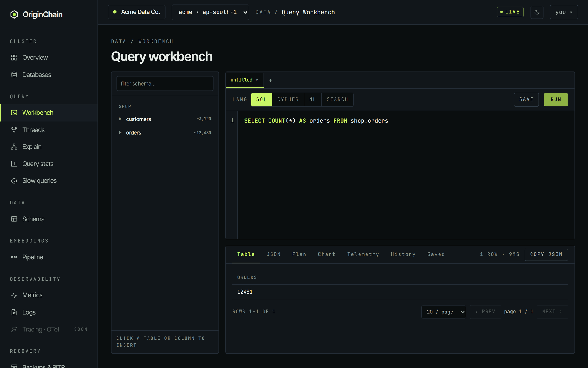The height and width of the screenshot is (368, 588).
Task: Open Databases via its cylinder icon
Action: [14, 75]
